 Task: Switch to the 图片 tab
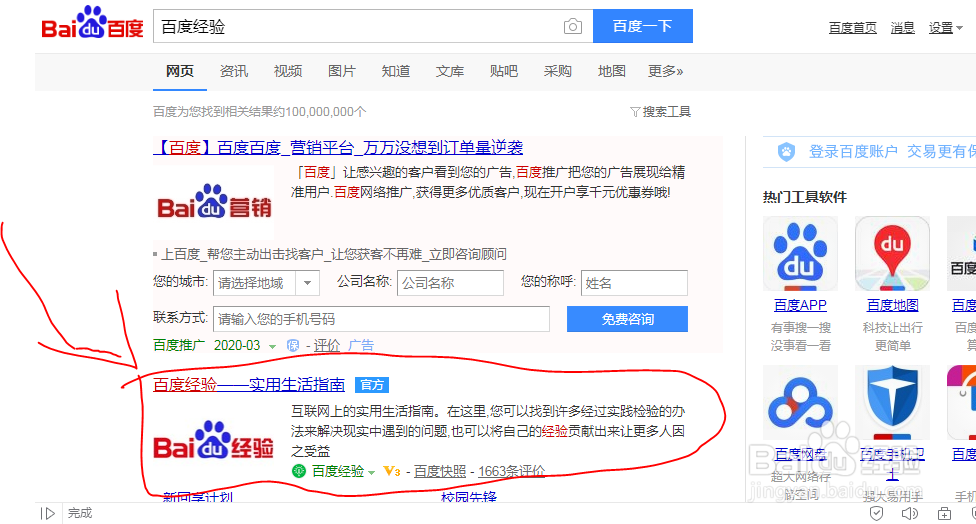[x=342, y=71]
